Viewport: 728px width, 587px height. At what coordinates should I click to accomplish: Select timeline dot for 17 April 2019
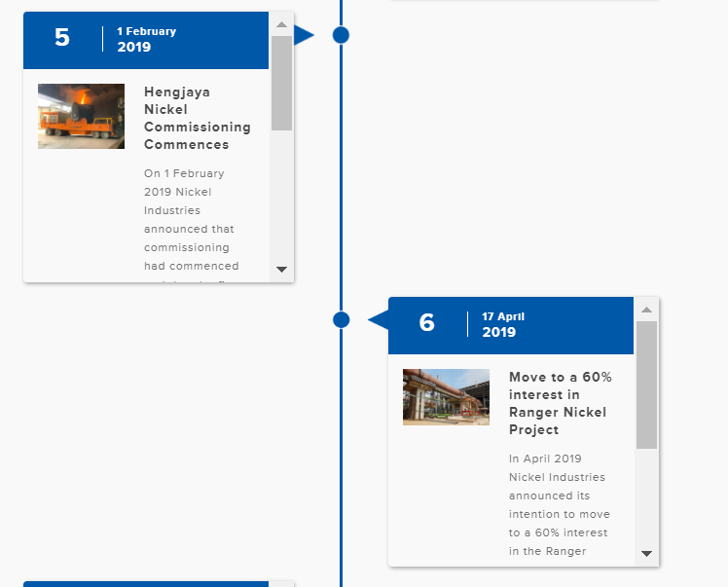[341, 320]
